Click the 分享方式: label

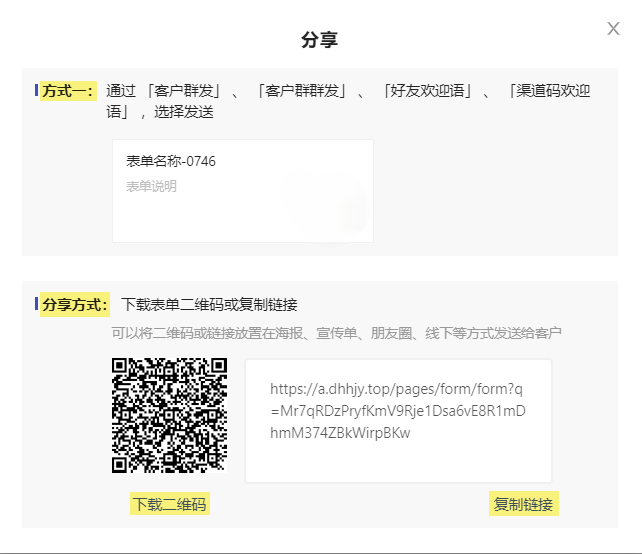[x=75, y=305]
